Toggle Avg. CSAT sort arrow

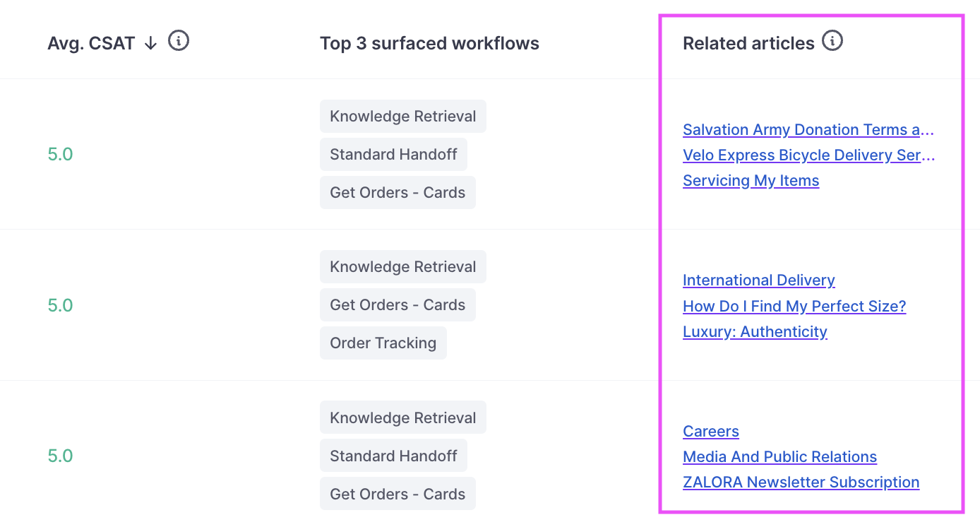point(150,43)
